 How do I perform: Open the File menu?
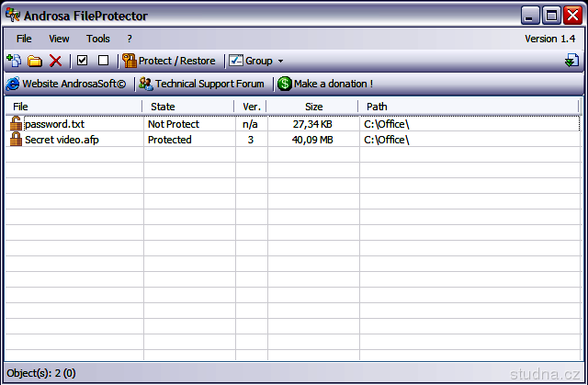(24, 39)
